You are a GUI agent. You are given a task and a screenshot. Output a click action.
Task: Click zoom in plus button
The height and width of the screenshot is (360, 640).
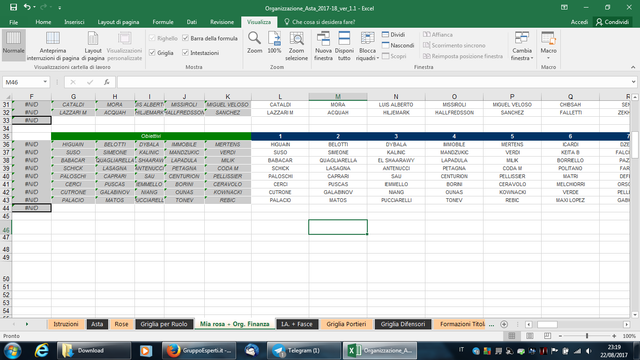click(614, 336)
